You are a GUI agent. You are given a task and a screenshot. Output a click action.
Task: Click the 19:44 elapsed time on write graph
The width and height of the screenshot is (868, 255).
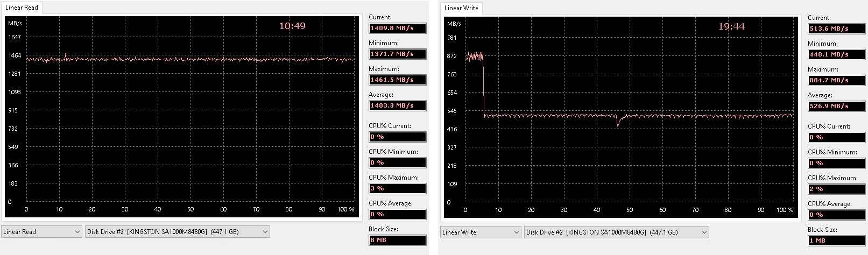(x=731, y=26)
